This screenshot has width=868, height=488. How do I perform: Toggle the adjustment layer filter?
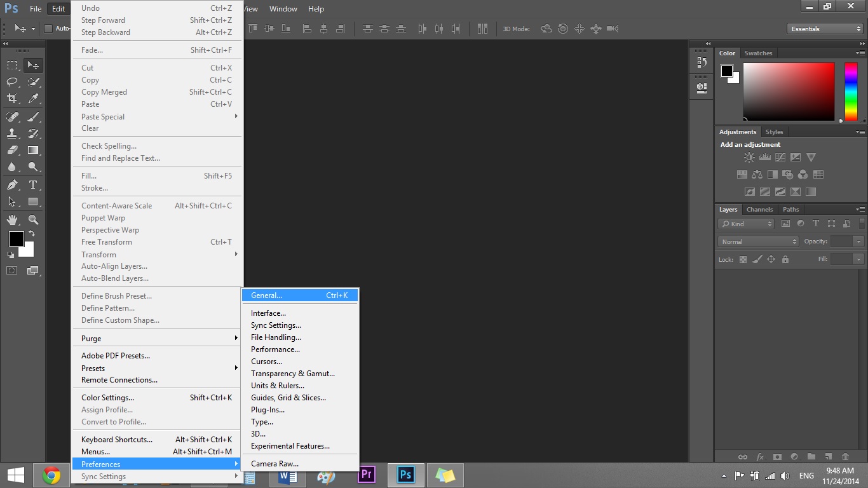click(x=801, y=224)
